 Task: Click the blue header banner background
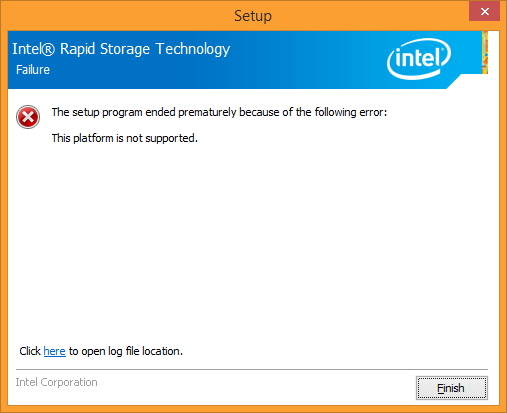coord(300,60)
